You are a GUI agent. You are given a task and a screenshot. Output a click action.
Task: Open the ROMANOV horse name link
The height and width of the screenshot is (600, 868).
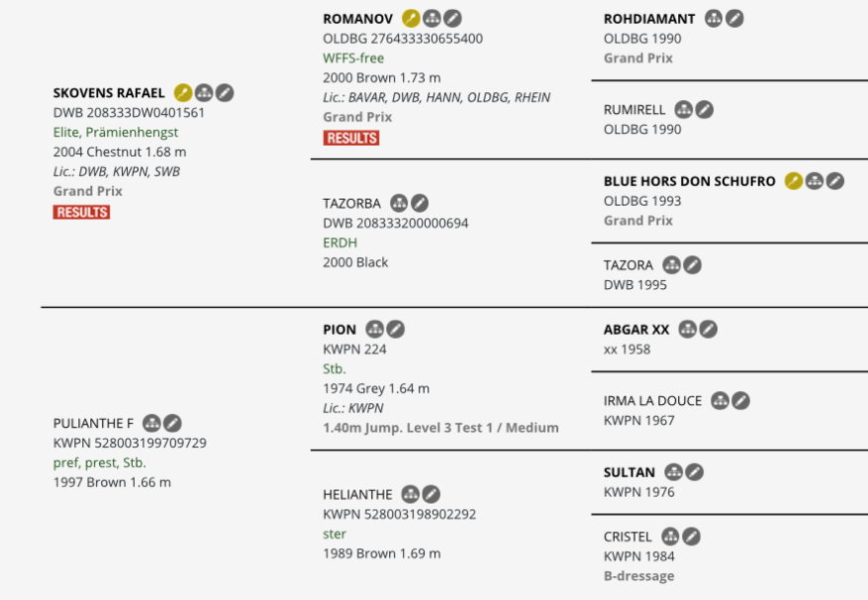[x=357, y=19]
